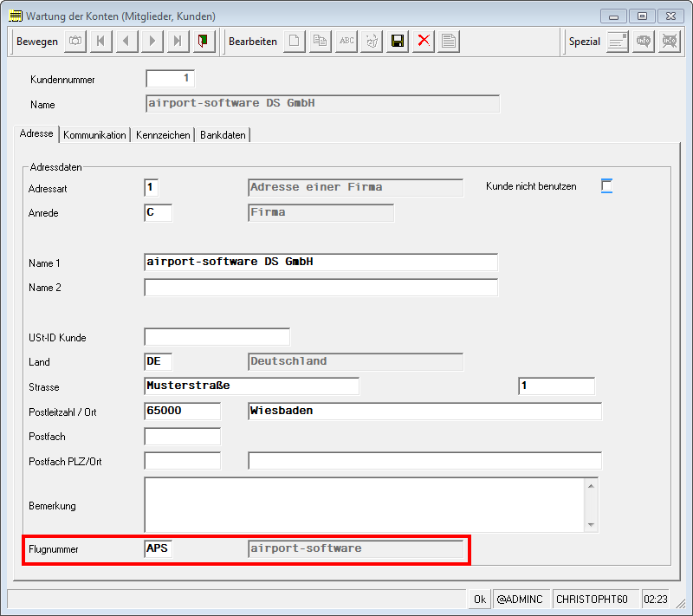This screenshot has height=616, width=693.
Task: Click the Name 1 input field
Action: click(321, 262)
